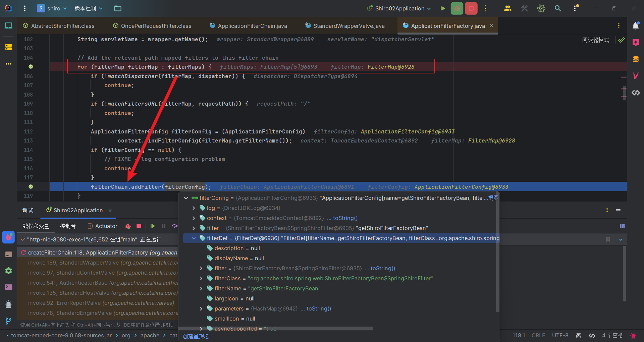The image size is (644, 342).
Task: Open the Shiro02Application run configuration dropdown
Action: tap(399, 8)
